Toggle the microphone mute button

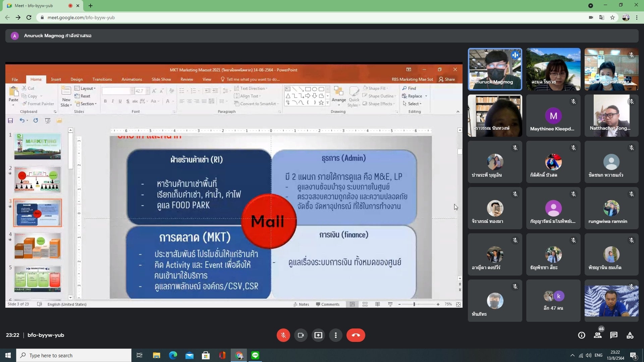click(283, 335)
